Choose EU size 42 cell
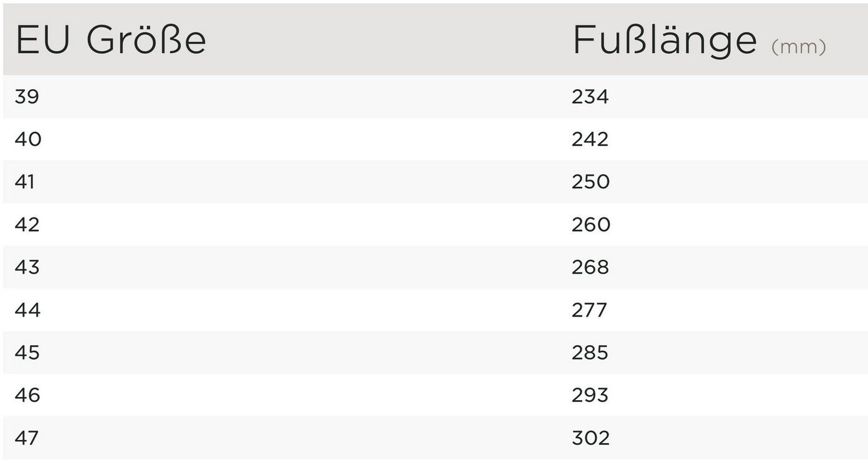Image resolution: width=868 pixels, height=463 pixels. point(27,224)
